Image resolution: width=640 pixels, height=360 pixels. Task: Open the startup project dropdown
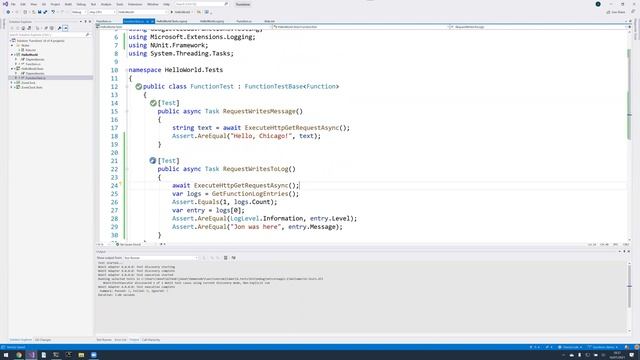click(x=142, y=12)
